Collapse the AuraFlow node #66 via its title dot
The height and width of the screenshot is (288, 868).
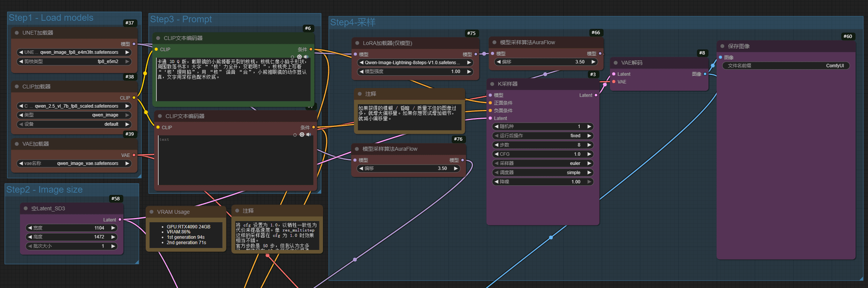pyautogui.click(x=494, y=42)
